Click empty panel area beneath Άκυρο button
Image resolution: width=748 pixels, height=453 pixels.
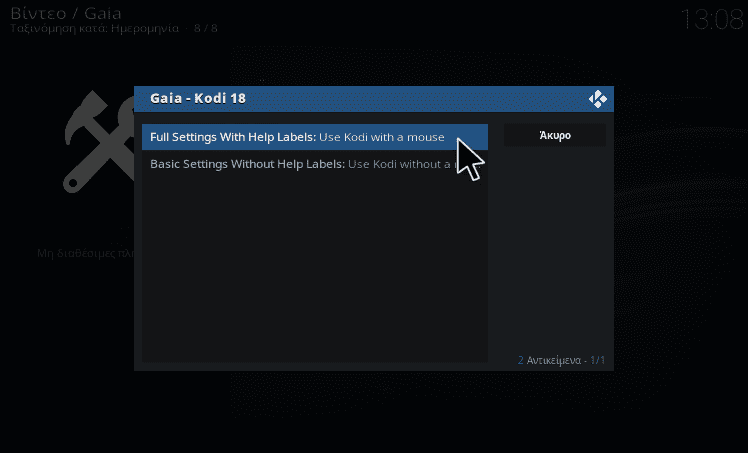tap(555, 248)
